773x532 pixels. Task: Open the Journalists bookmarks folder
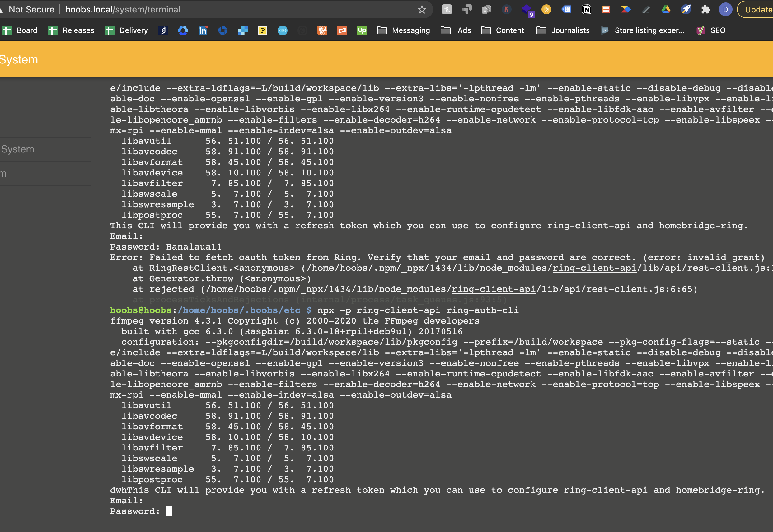click(563, 30)
